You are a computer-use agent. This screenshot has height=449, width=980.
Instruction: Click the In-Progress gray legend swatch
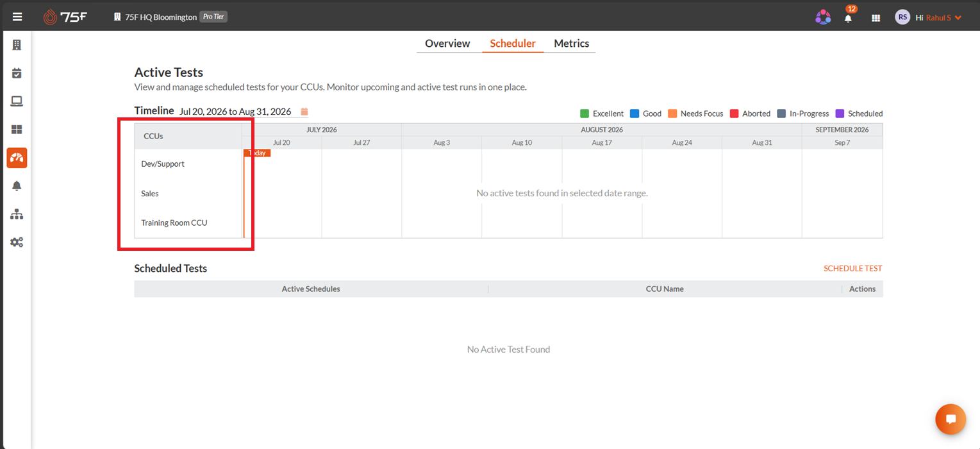coord(781,114)
